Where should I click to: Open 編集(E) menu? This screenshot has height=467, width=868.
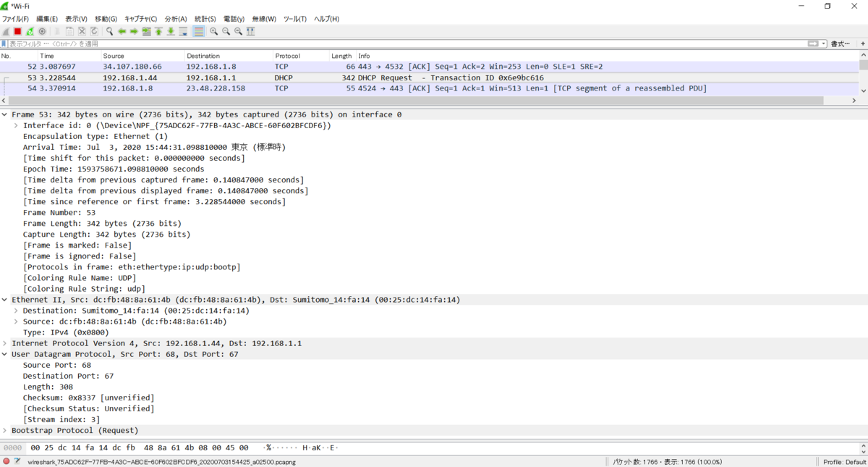pyautogui.click(x=47, y=19)
